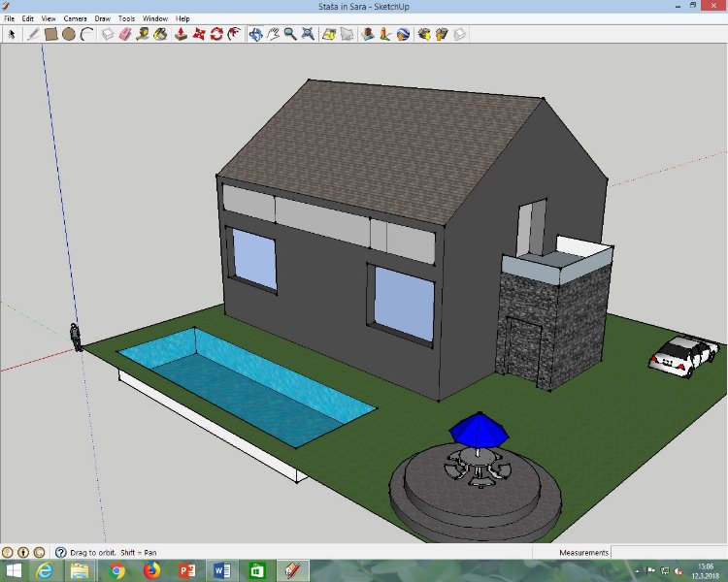Activate the Circle drawing tool
The image size is (728, 582).
coord(69,34)
